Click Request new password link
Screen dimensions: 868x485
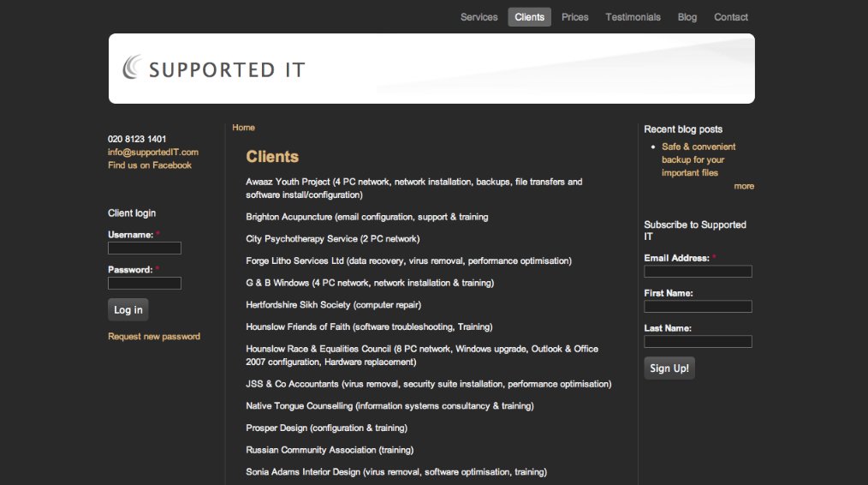coord(154,337)
